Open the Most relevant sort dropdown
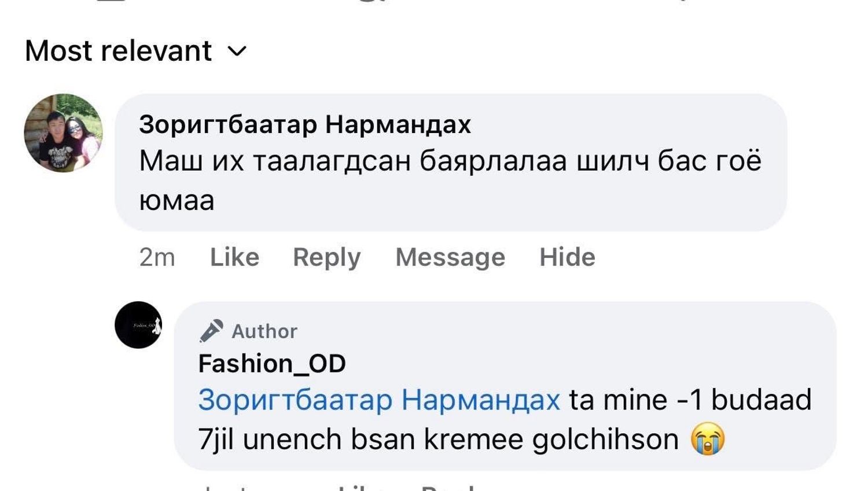This screenshot has width=868, height=491. (119, 51)
